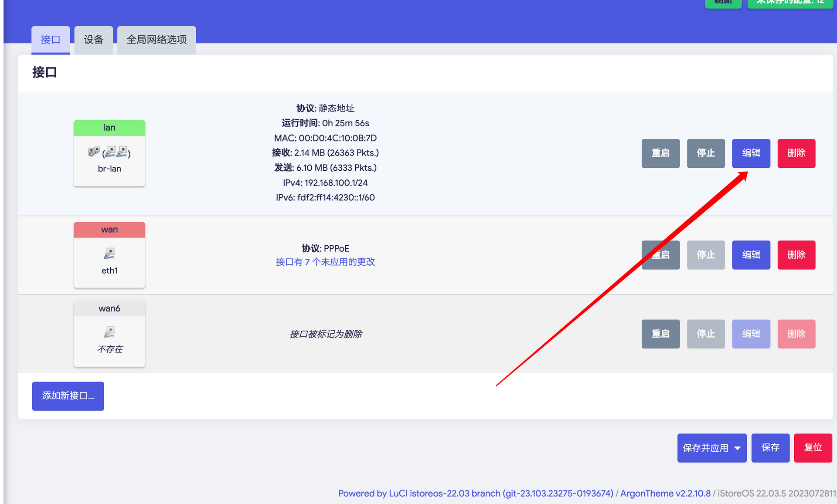Click the grey wan6 interface label
This screenshot has height=504, width=837.
109,308
